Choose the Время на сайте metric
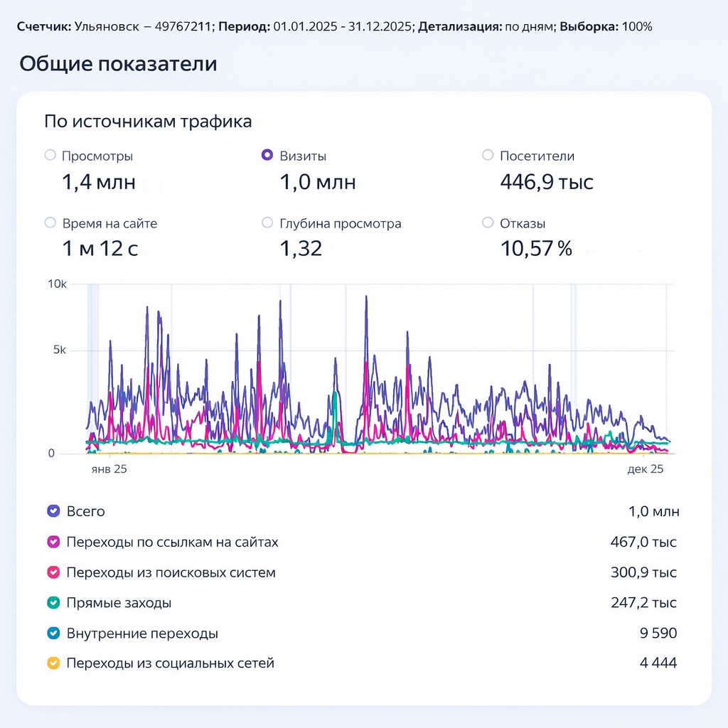728x728 pixels. pos(50,223)
